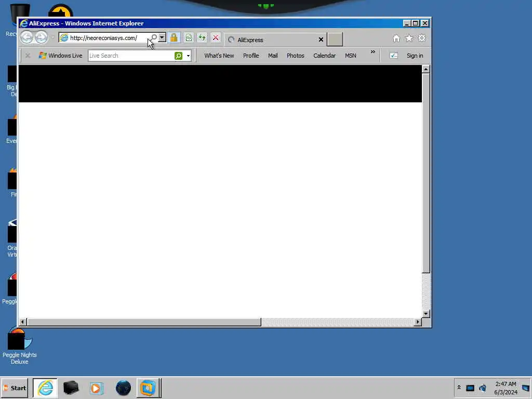Click the Live Search input box

pyautogui.click(x=131, y=56)
